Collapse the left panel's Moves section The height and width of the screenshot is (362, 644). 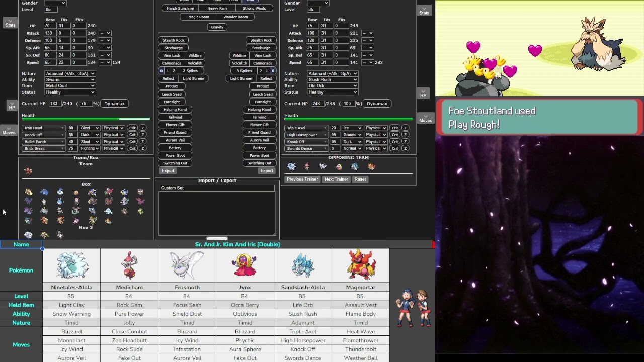click(x=9, y=131)
